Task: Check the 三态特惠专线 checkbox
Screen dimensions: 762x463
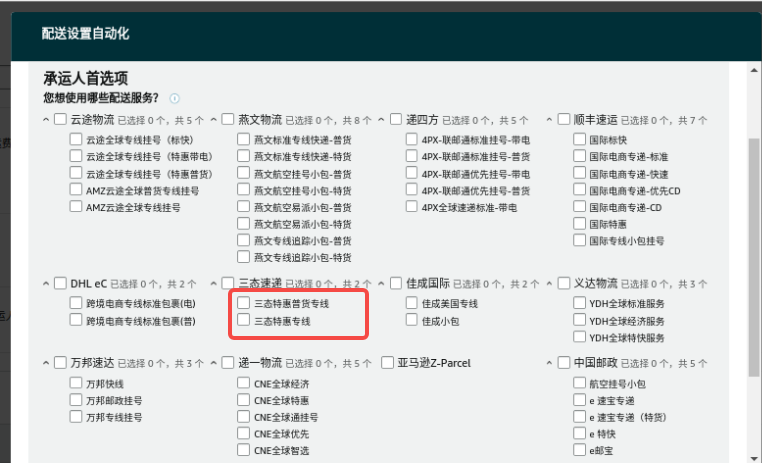Action: [244, 321]
